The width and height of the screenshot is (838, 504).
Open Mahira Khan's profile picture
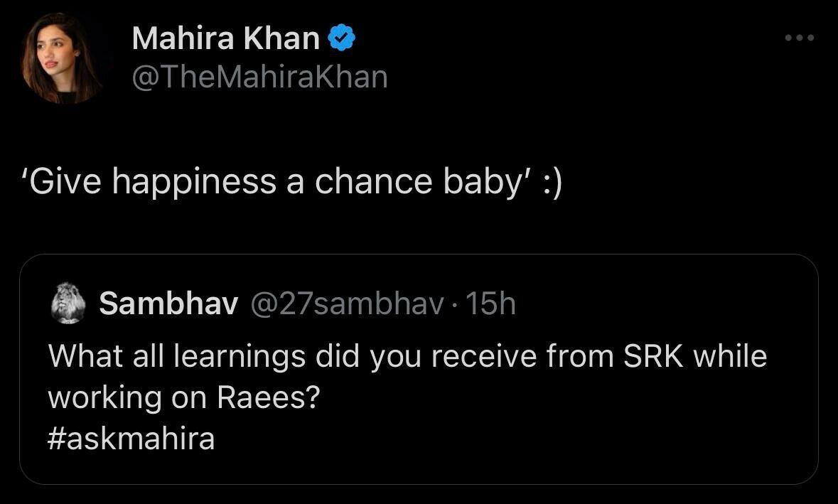(x=63, y=59)
